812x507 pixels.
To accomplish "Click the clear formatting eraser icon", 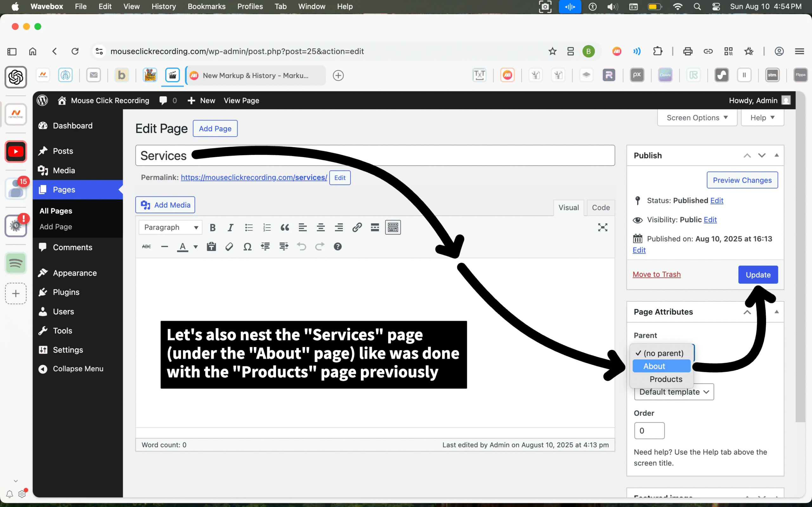I will click(x=229, y=247).
